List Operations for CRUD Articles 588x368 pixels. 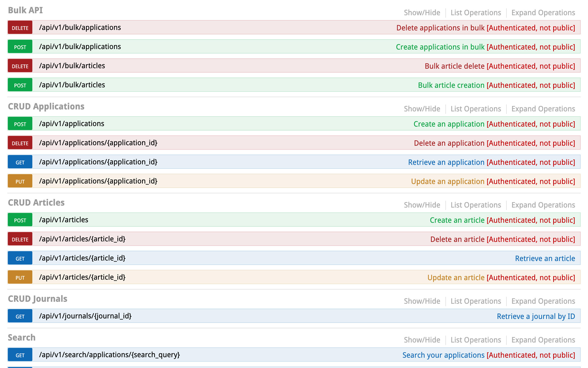(x=476, y=205)
